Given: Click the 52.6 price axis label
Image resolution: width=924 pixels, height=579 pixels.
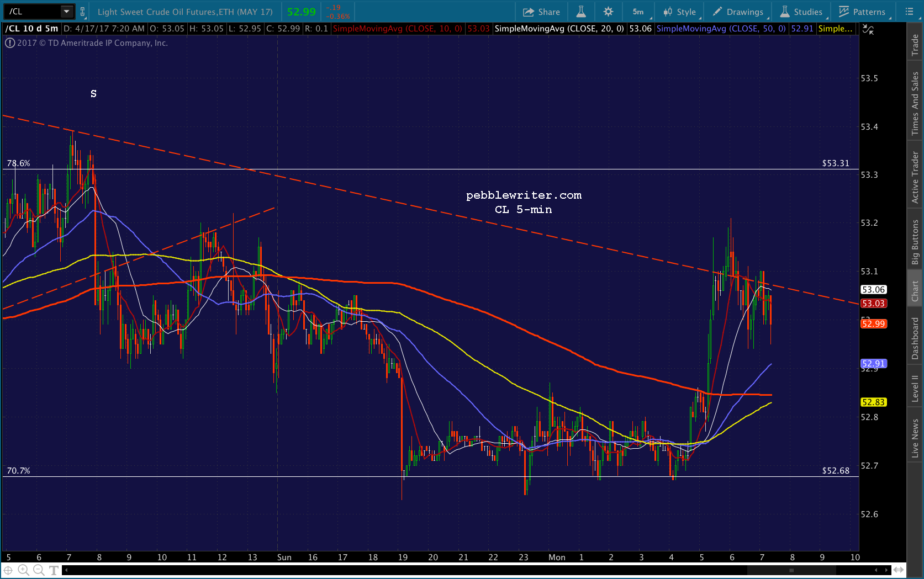Looking at the screenshot, I should 869,514.
